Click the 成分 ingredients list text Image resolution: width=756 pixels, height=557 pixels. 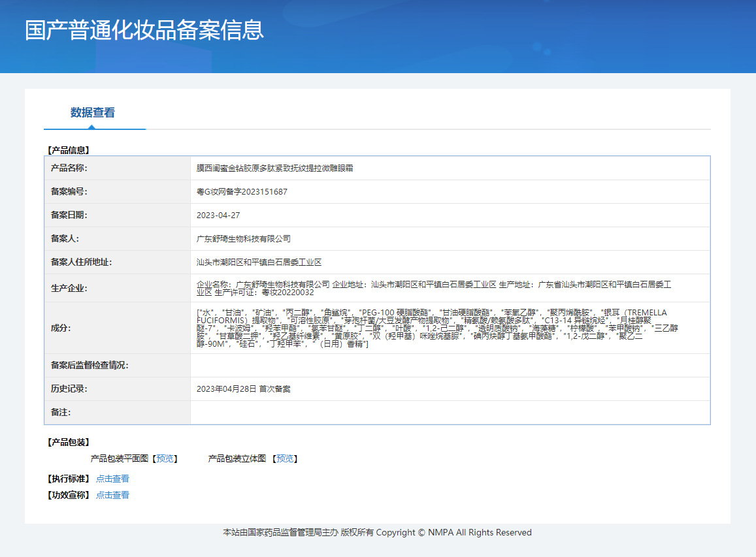431,328
